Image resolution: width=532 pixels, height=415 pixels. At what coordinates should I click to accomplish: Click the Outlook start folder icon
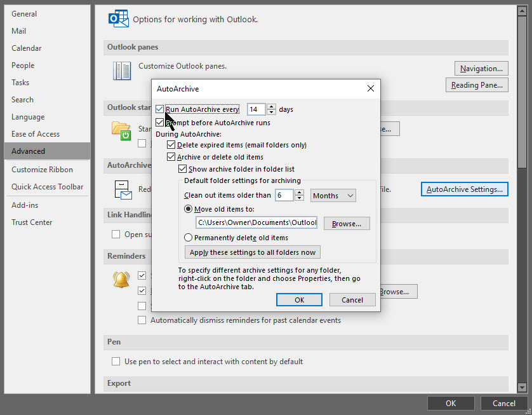(122, 131)
